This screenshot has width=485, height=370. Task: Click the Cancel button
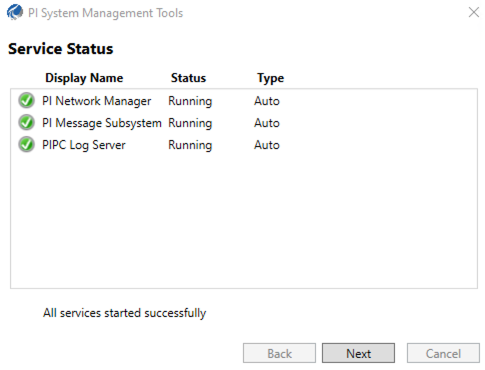pos(443,353)
